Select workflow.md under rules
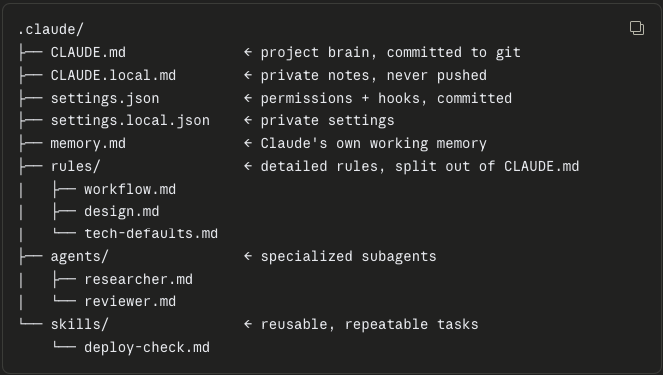Image resolution: width=663 pixels, height=375 pixels. tap(130, 189)
